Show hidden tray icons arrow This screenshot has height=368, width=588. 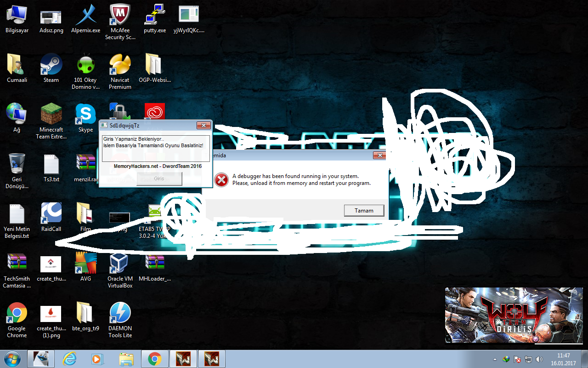point(495,359)
